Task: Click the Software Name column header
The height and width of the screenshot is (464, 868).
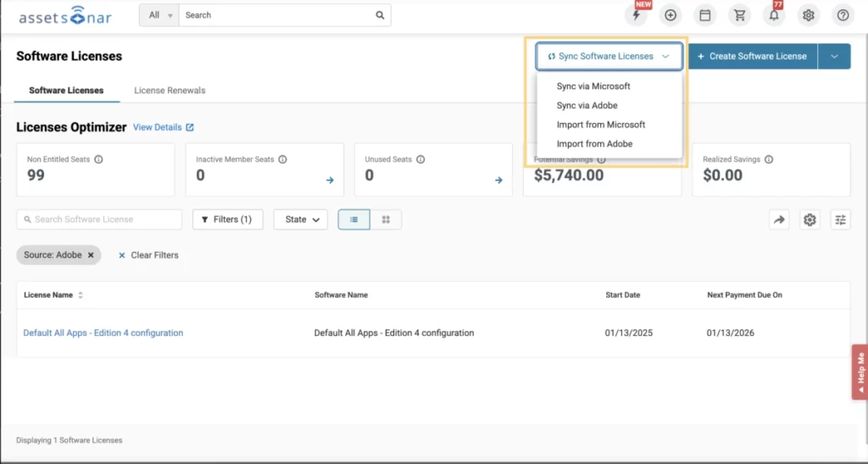Action: coord(341,295)
